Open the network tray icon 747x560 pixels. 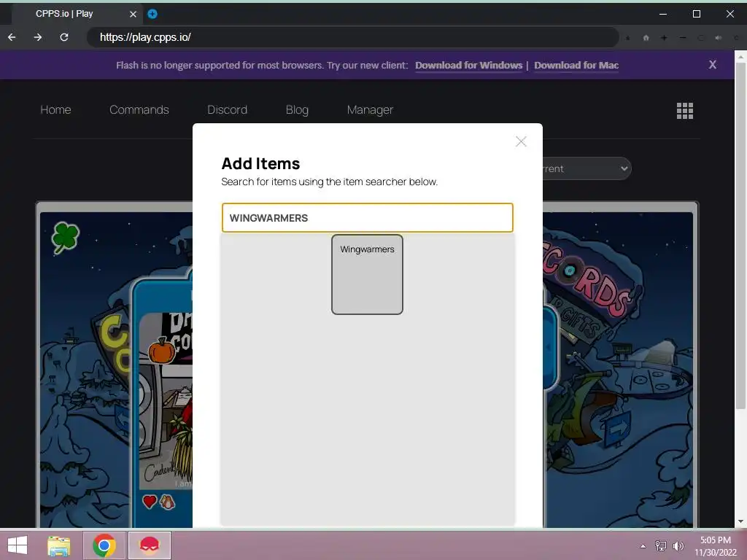click(661, 546)
